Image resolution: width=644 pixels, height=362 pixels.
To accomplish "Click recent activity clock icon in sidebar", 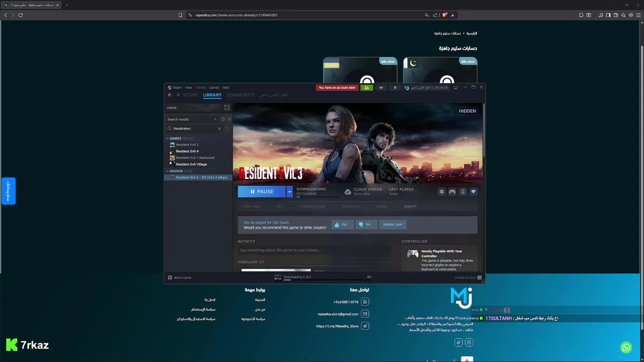I will pyautogui.click(x=223, y=119).
